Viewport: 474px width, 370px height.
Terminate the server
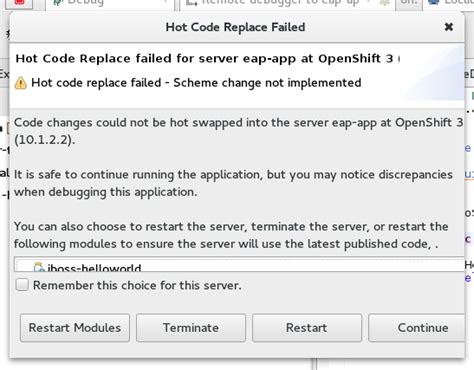coord(191,328)
